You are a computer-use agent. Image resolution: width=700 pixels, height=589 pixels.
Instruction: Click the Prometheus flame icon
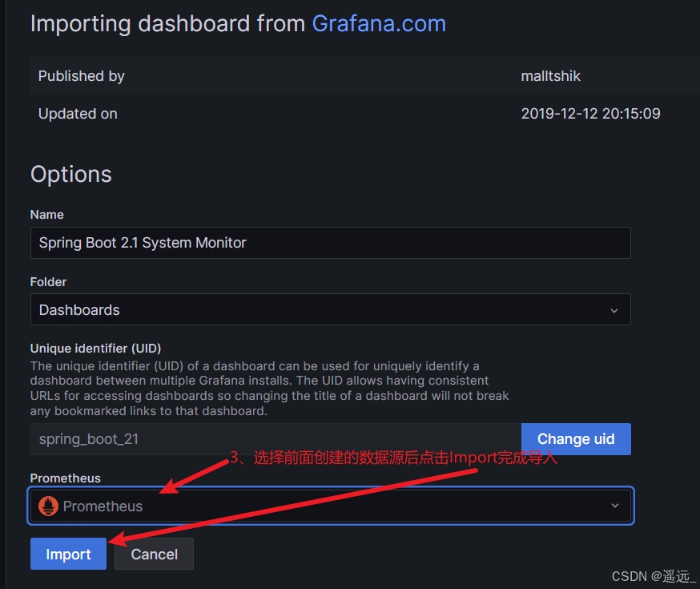click(48, 506)
